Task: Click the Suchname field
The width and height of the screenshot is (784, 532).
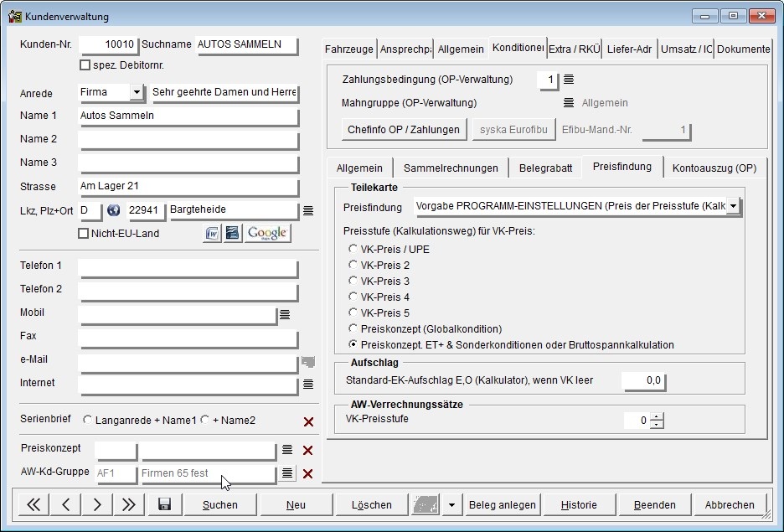Action: coord(247,45)
